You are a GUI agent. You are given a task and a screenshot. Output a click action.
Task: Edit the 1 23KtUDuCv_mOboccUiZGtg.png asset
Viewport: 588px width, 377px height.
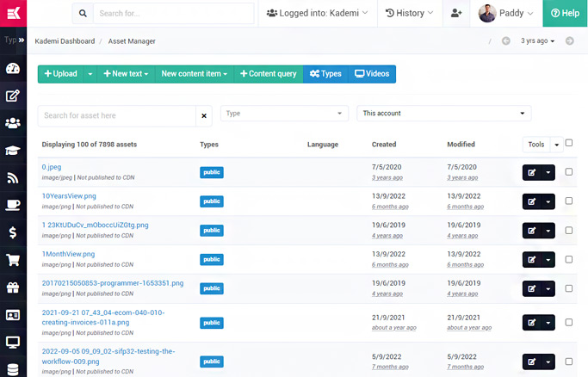click(532, 231)
